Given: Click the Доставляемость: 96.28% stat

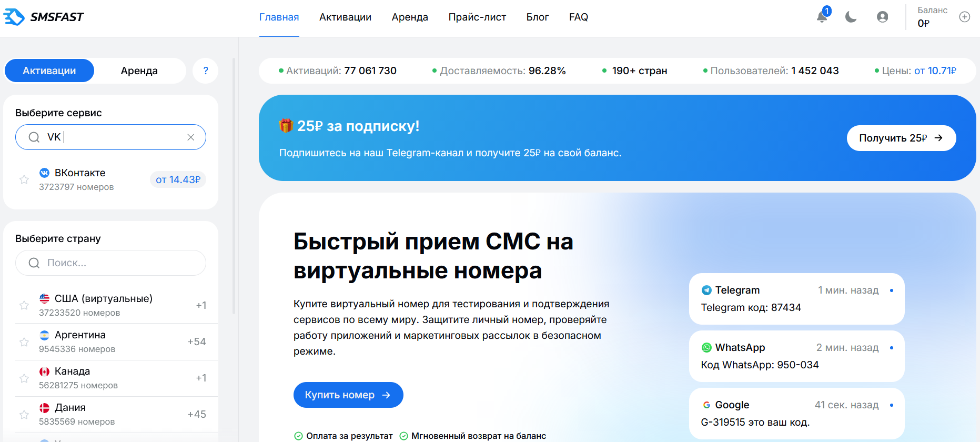Looking at the screenshot, I should 499,71.
